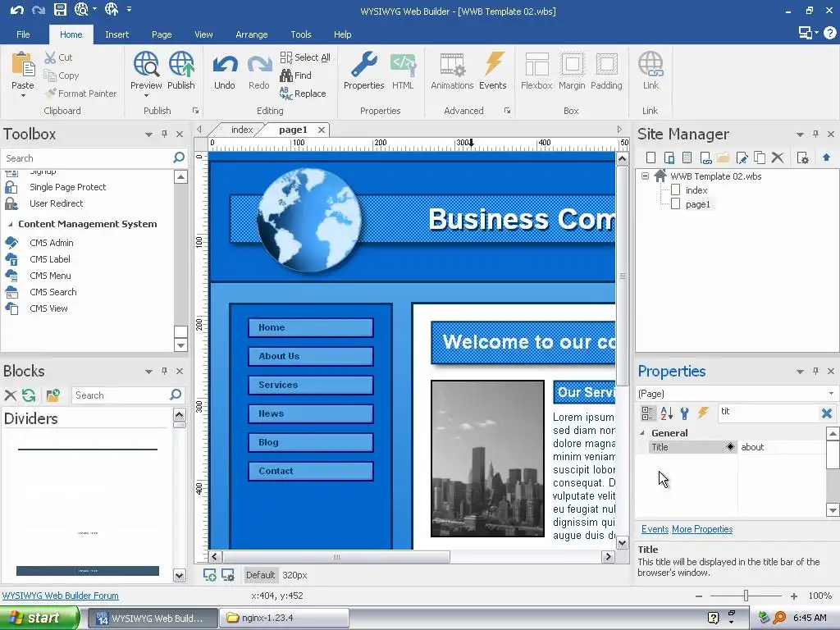Viewport: 840px width, 630px height.
Task: Open the Animations manager
Action: click(452, 71)
